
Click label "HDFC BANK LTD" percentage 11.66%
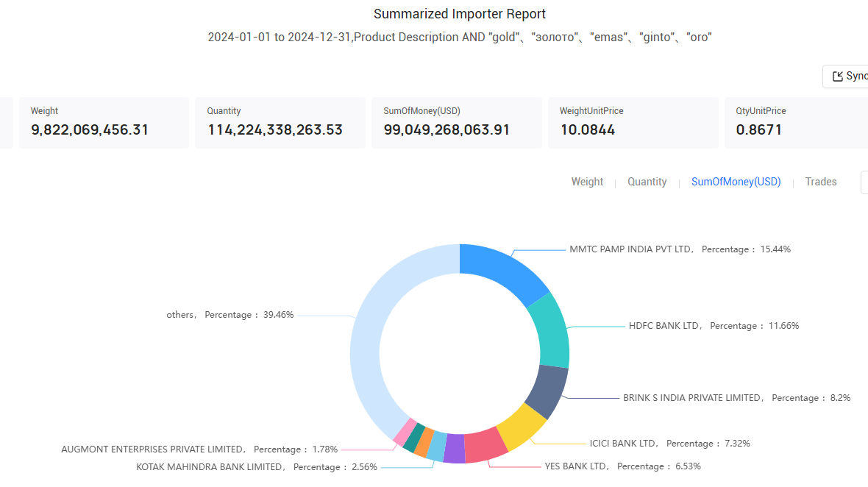714,326
